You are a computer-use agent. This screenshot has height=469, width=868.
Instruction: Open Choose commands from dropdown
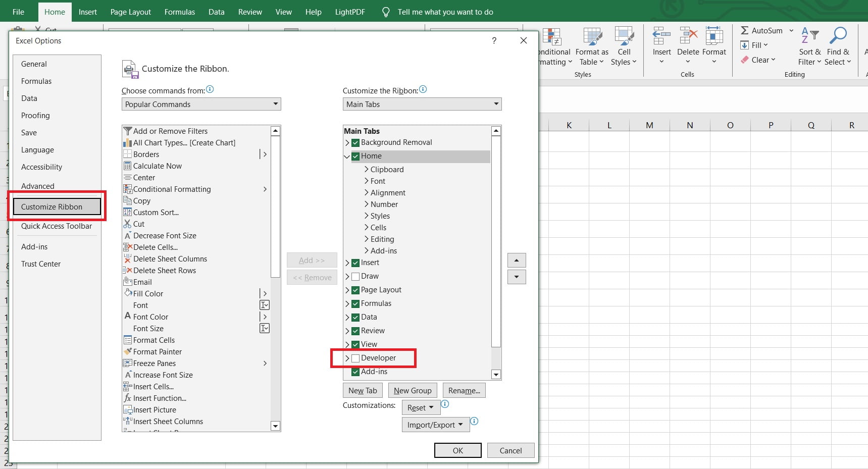[x=201, y=104]
